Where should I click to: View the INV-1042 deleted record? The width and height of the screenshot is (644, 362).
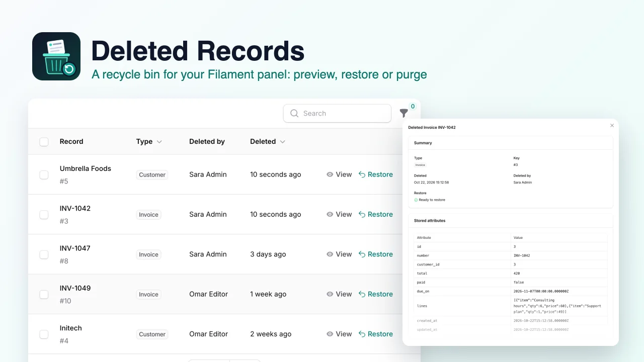point(339,214)
